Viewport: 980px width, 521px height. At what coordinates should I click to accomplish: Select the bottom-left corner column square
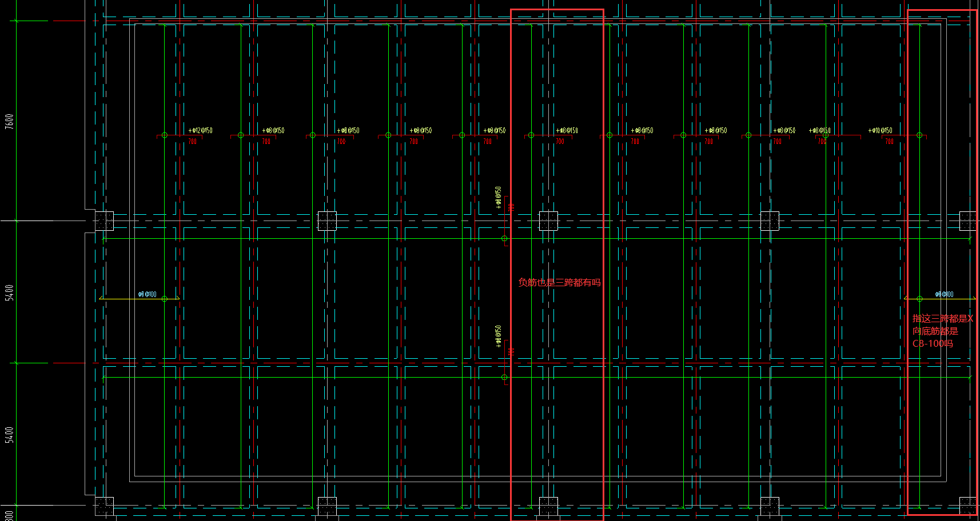(104, 506)
